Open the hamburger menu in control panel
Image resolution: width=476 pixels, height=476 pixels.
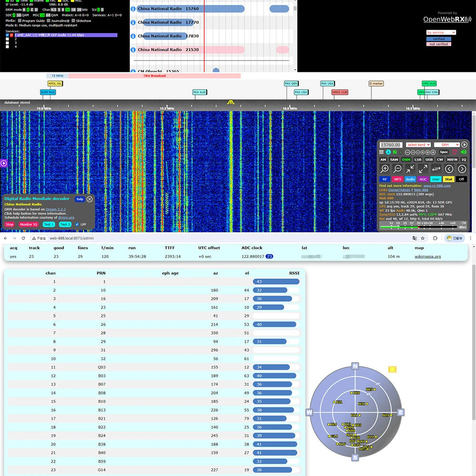[382, 152]
